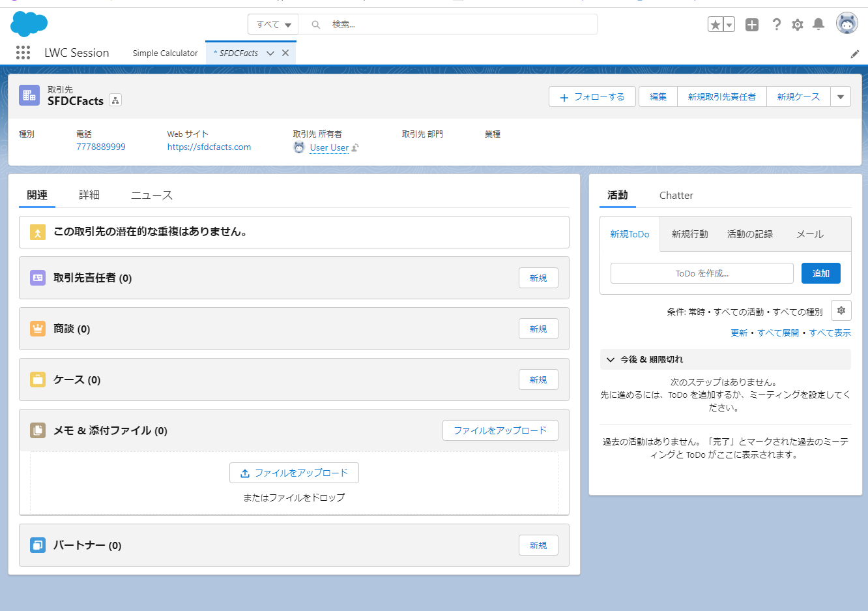
Task: Open the setup gear icon in header
Action: coord(798,25)
